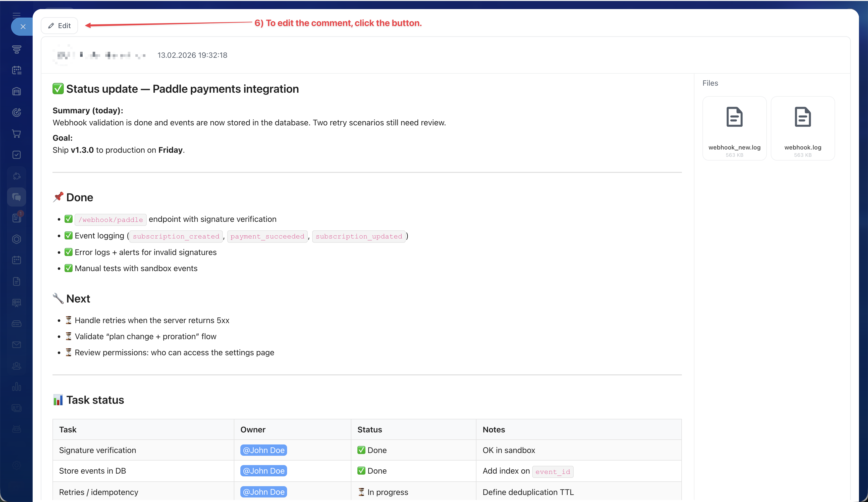The width and height of the screenshot is (868, 502).
Task: Open the webhook_new.log file attachment
Action: (x=734, y=128)
